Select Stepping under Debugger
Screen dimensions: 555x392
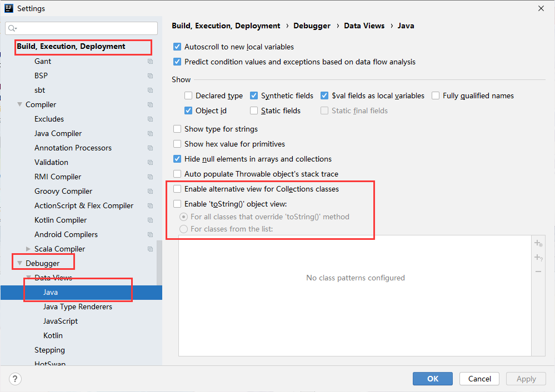49,350
